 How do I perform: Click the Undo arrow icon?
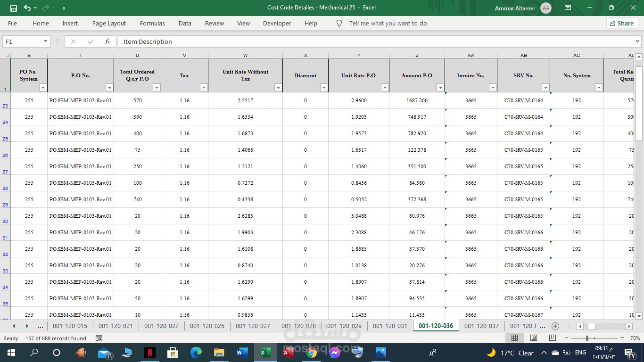[27, 8]
